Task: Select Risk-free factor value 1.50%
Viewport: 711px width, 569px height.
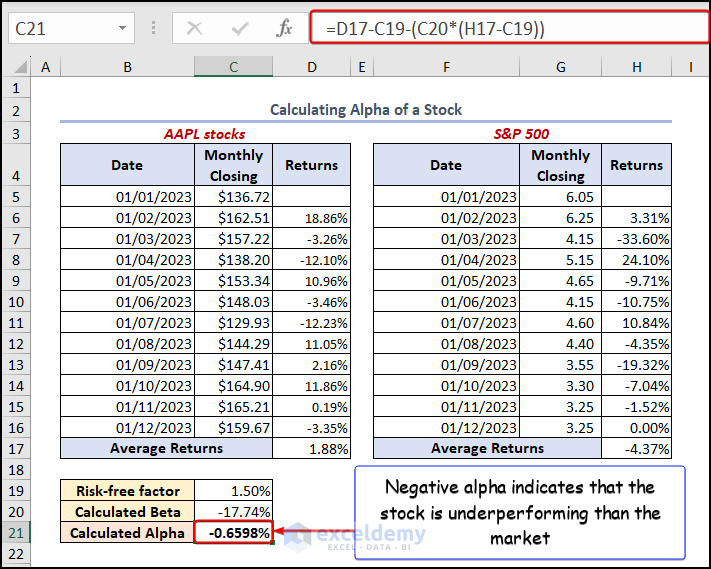Action: tap(234, 491)
